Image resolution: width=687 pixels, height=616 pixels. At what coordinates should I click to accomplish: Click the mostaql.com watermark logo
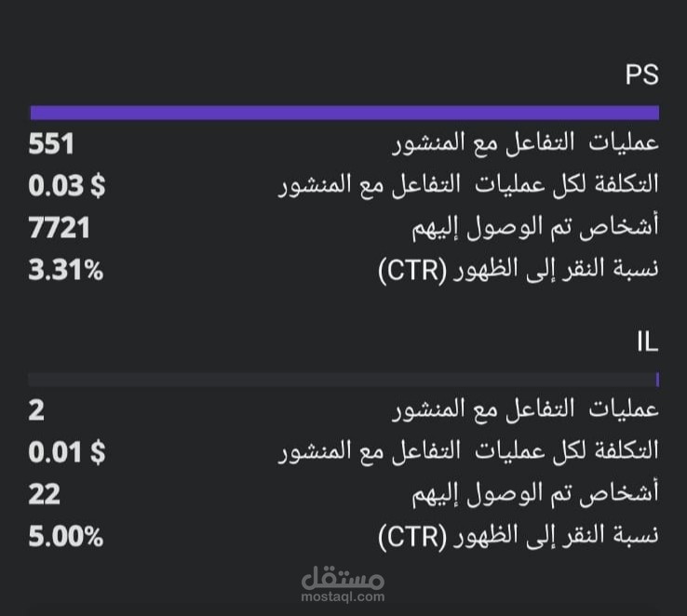(343, 584)
